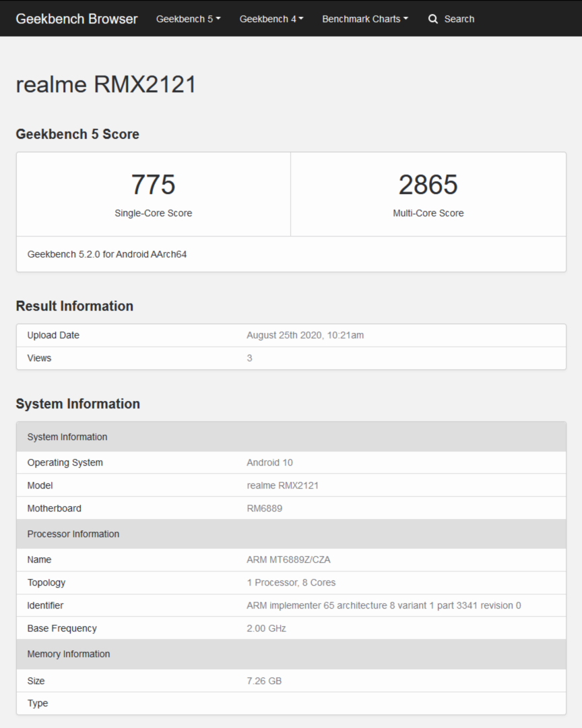582x728 pixels.
Task: Click the processor Name label
Action: (39, 559)
